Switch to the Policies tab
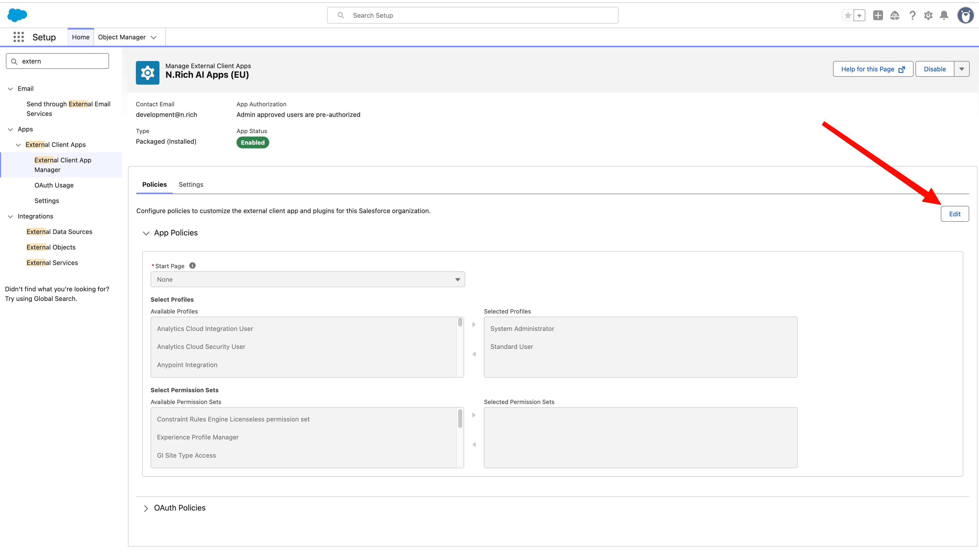The image size is (979, 560). pyautogui.click(x=155, y=185)
